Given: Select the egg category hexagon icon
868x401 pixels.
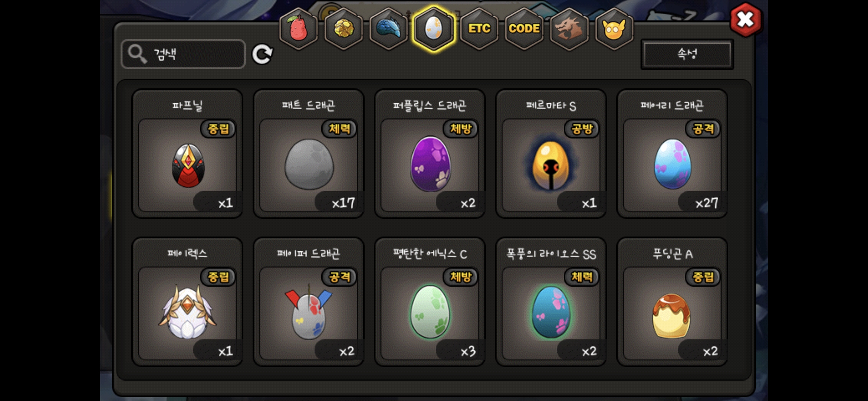Looking at the screenshot, I should pos(434,29).
